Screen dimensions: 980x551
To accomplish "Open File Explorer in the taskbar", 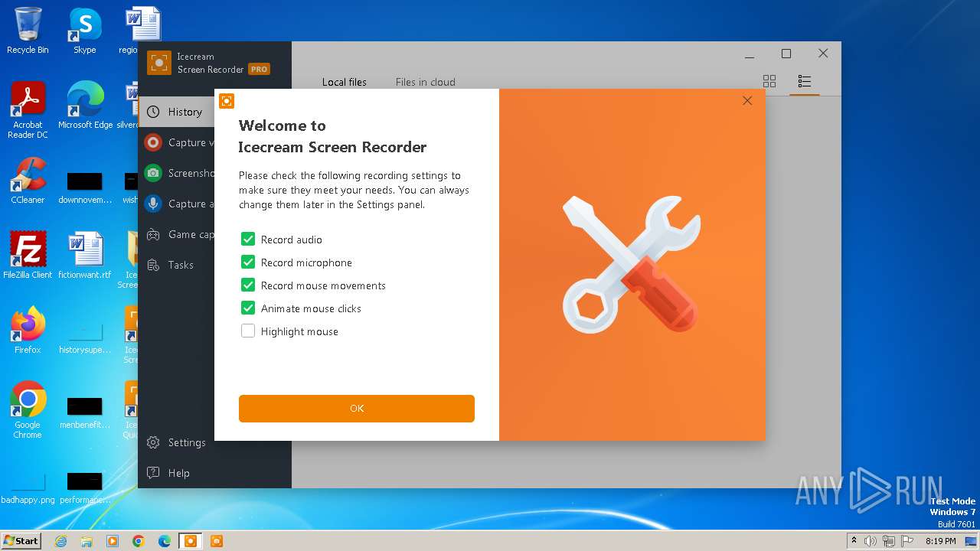I will (87, 541).
